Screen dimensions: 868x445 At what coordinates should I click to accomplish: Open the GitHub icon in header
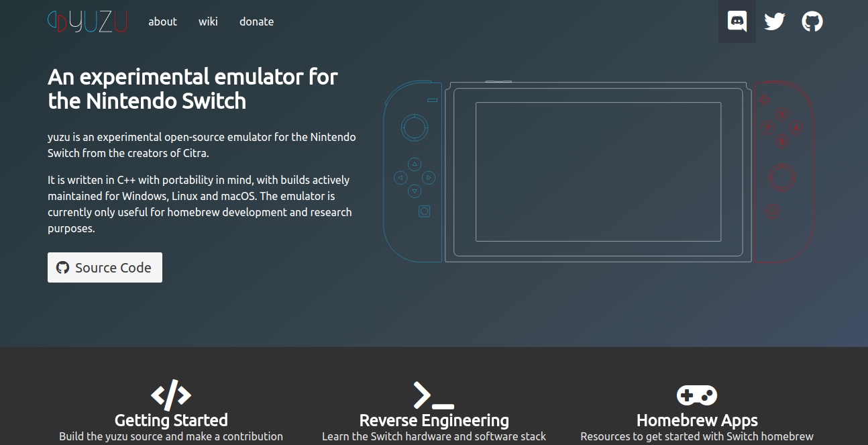812,21
